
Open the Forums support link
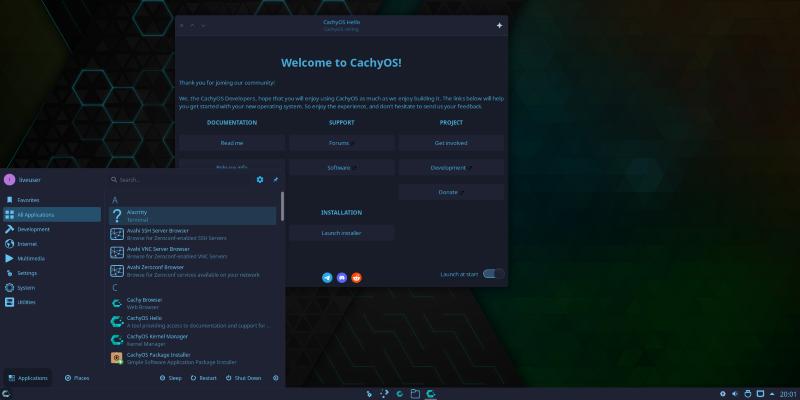pos(340,143)
